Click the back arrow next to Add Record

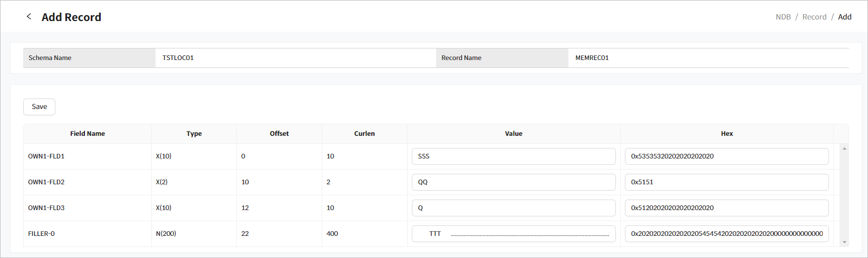pyautogui.click(x=29, y=17)
